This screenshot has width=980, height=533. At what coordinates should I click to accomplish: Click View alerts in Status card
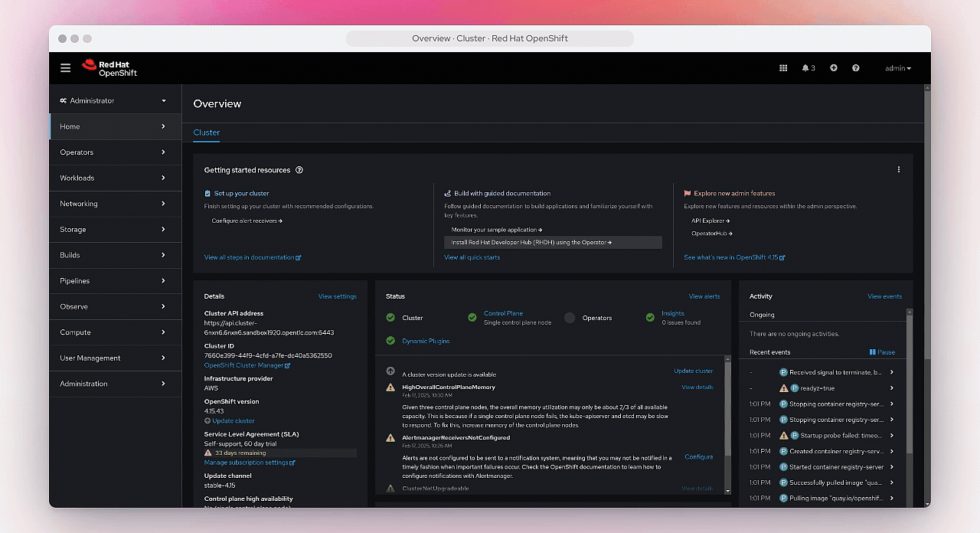(x=704, y=296)
